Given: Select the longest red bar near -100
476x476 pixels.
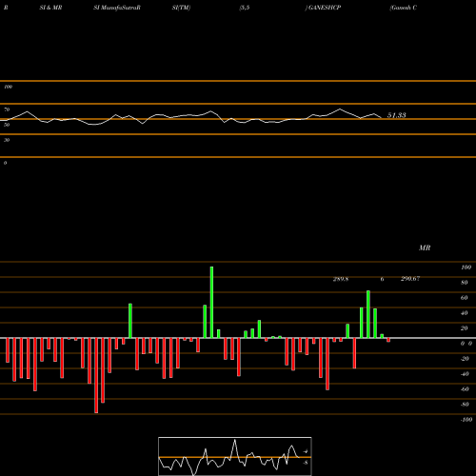Looking at the screenshot, I should pos(96,375).
